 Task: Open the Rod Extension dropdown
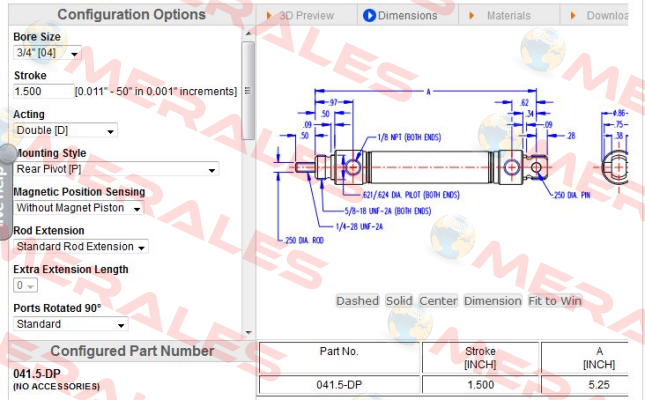[x=81, y=247]
